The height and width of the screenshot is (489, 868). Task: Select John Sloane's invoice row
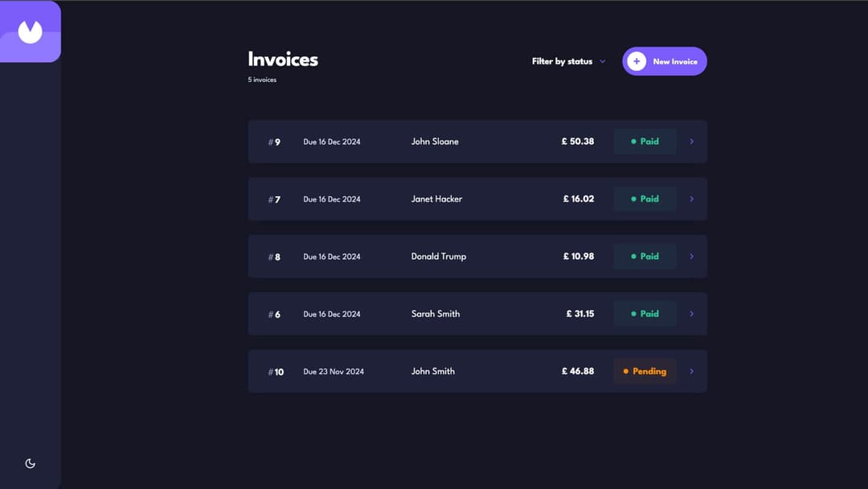click(x=477, y=141)
